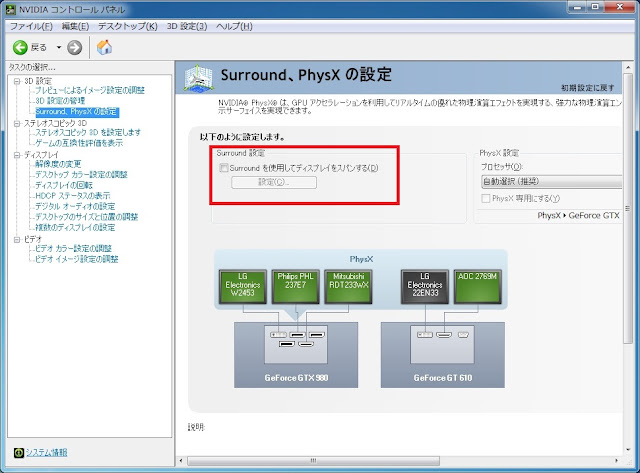Click the vertical scrollbar down arrow

click(x=628, y=450)
